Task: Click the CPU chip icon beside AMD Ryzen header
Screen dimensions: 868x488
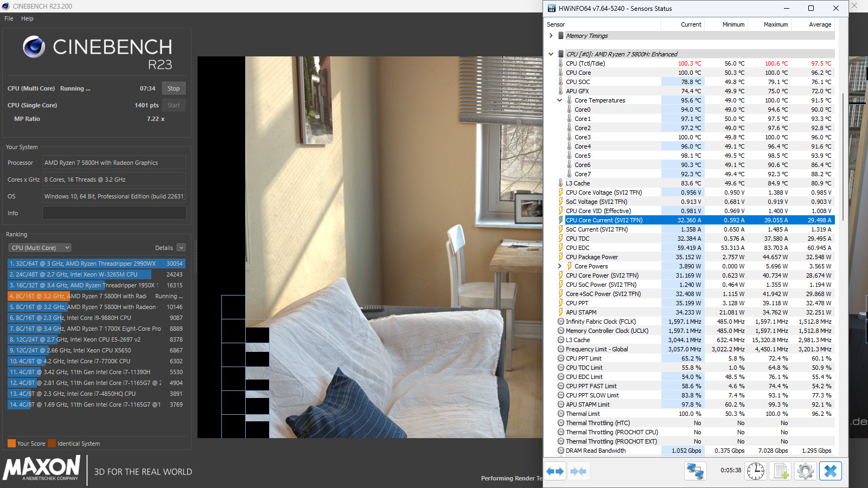Action: click(x=561, y=54)
